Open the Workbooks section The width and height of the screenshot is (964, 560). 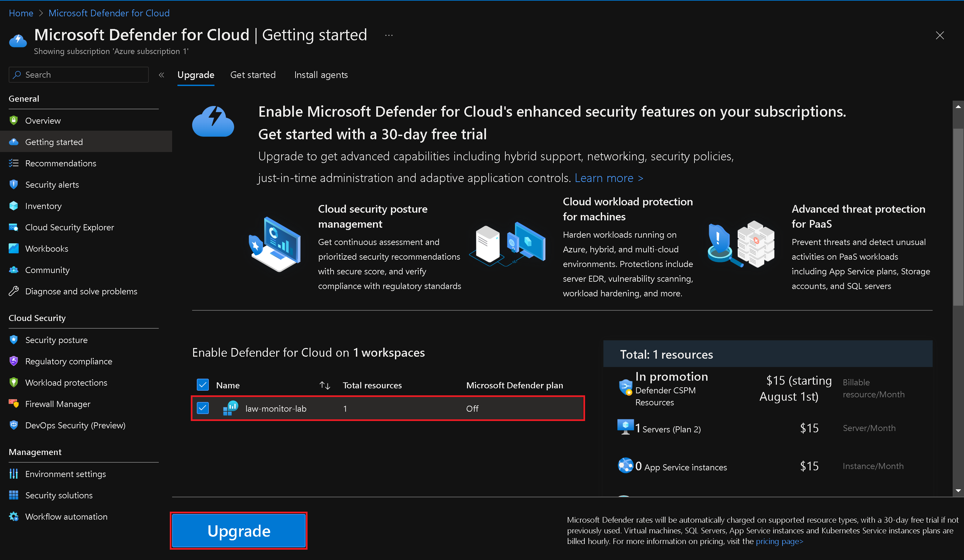point(47,248)
